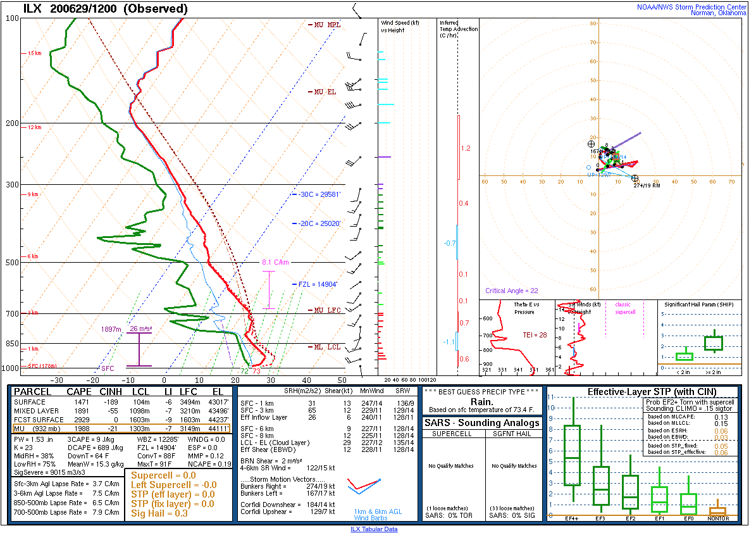Click the 274/19 RM hodograph label
756x540 pixels.
(x=647, y=185)
